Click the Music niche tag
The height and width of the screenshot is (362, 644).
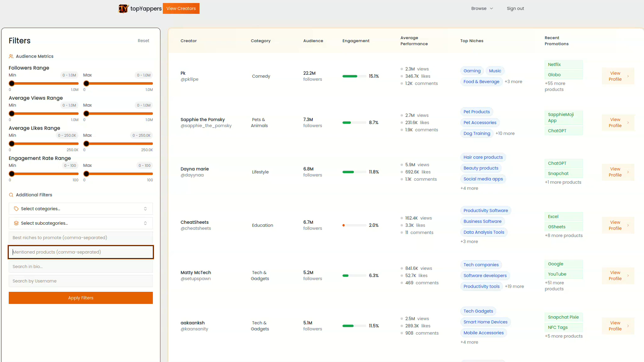[x=495, y=71]
